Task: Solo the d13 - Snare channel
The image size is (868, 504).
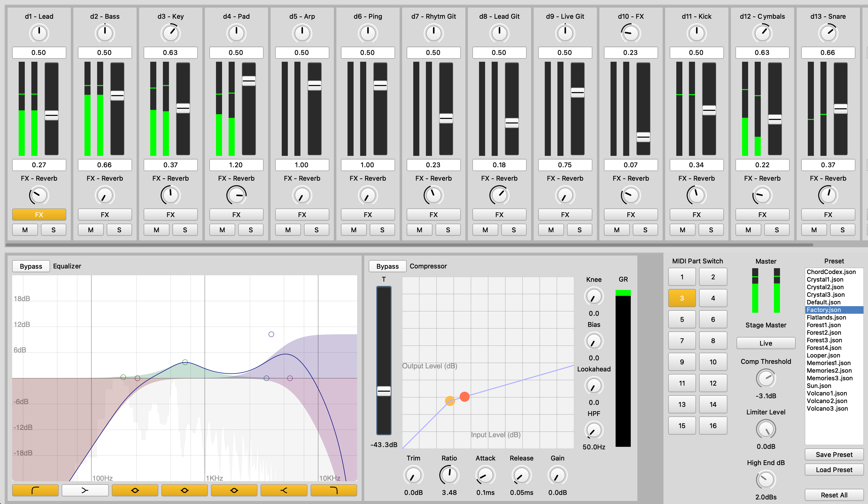Action: point(842,230)
